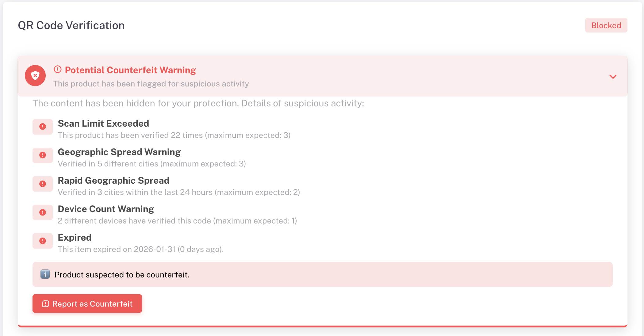Click the Expired item title
Image resolution: width=644 pixels, height=336 pixels.
[x=75, y=238]
